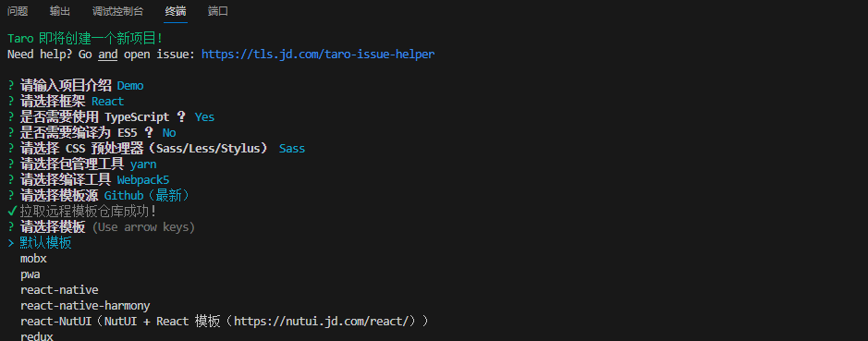This screenshot has height=341, width=868.
Task: Open the 输出 panel tab
Action: pos(60,11)
